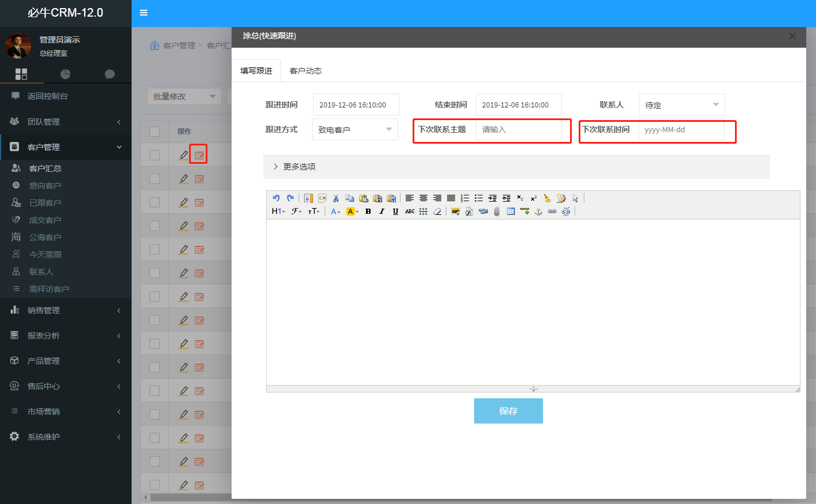Click paste from Word icon
816x504 pixels.
pyautogui.click(x=391, y=198)
